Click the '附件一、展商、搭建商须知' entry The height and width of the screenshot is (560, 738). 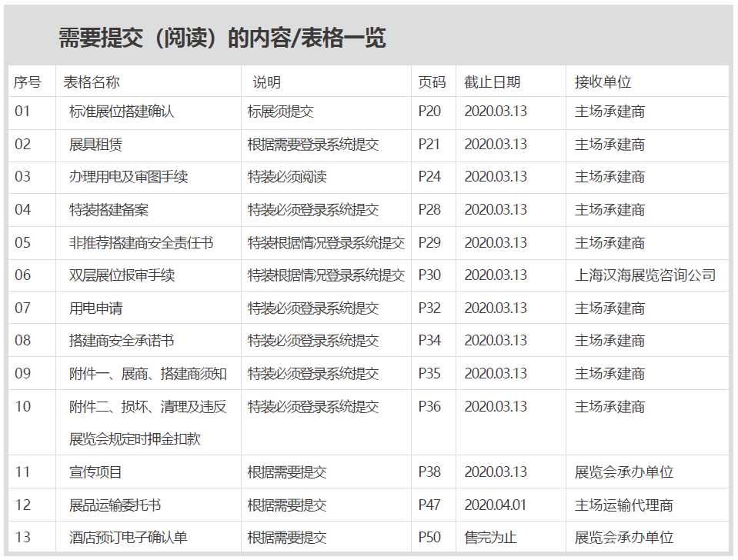coord(148,374)
